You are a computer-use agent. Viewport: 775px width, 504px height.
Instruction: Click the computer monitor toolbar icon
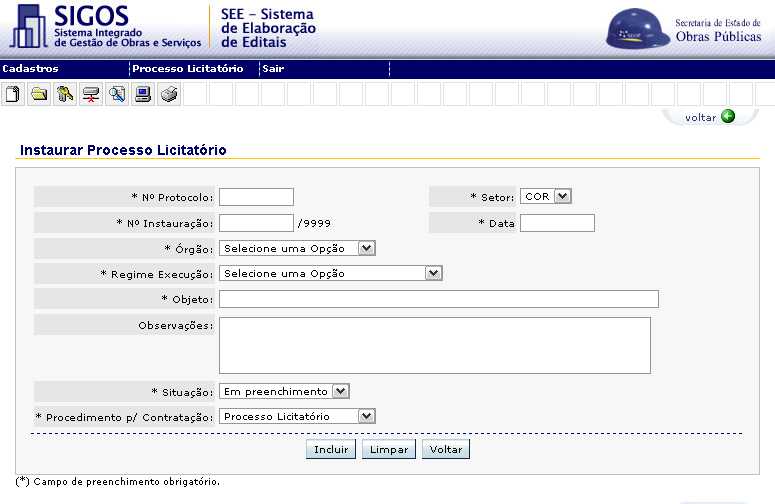143,95
